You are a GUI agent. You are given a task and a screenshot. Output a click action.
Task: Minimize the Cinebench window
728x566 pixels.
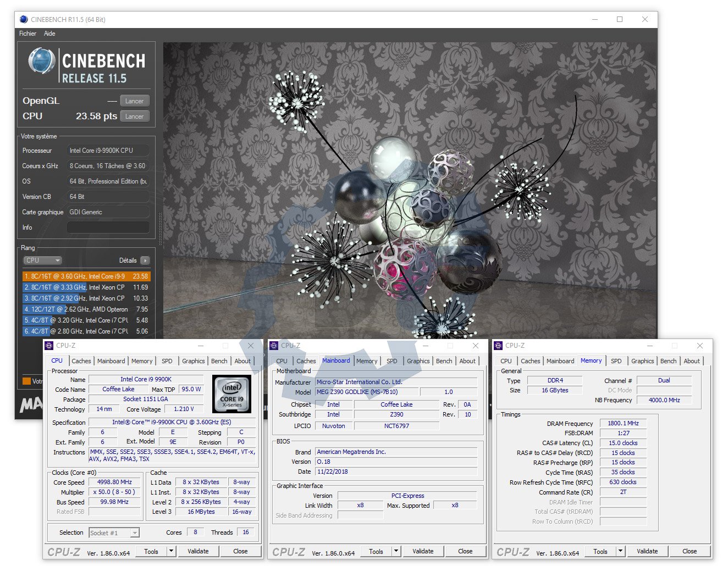pyautogui.click(x=595, y=19)
